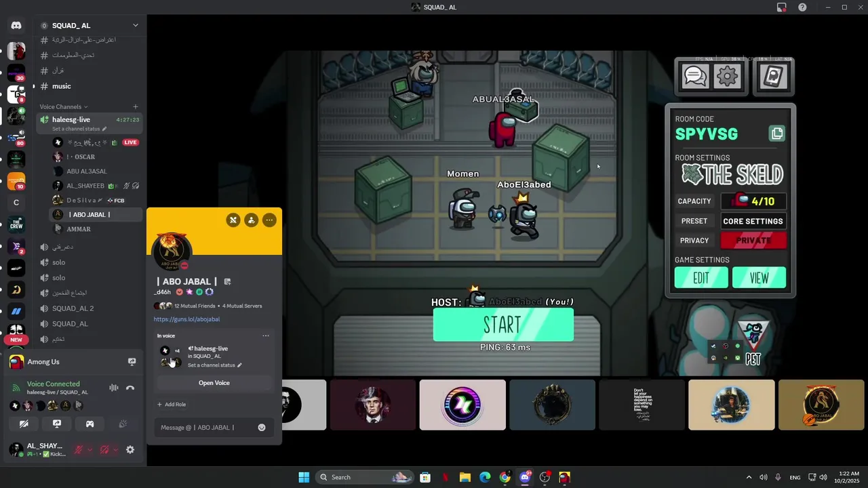
Task: Click EDIT game settings
Action: tap(701, 278)
